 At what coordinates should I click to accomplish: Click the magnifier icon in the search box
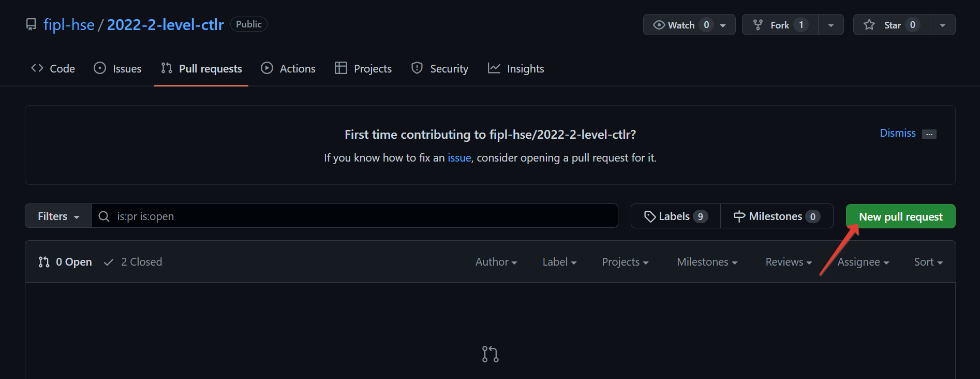(x=104, y=216)
